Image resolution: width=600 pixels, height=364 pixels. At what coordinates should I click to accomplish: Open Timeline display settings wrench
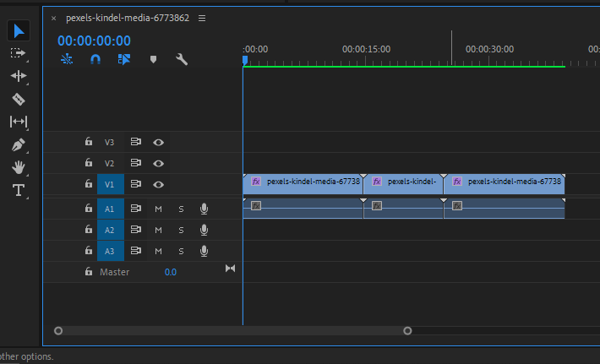pyautogui.click(x=182, y=59)
